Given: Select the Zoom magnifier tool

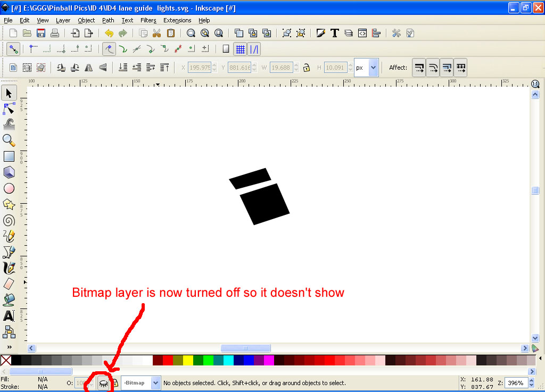Looking at the screenshot, I should coord(9,140).
